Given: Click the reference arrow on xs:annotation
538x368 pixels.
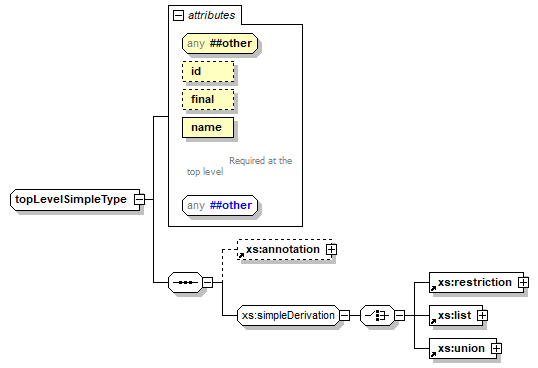Looking at the screenshot, I should tap(241, 256).
